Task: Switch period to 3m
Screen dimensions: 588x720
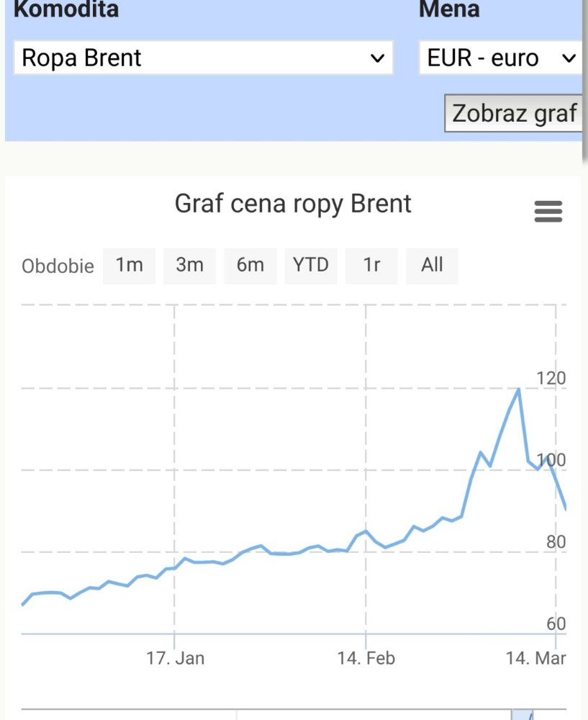Action: [x=189, y=265]
